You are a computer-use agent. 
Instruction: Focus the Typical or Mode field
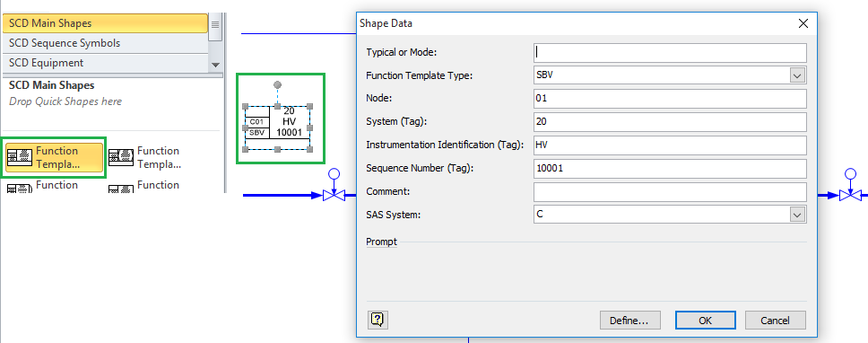[x=670, y=53]
